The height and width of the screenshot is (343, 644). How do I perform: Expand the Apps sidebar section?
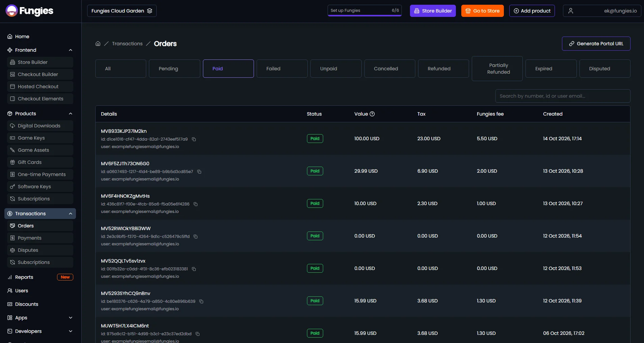(x=71, y=318)
